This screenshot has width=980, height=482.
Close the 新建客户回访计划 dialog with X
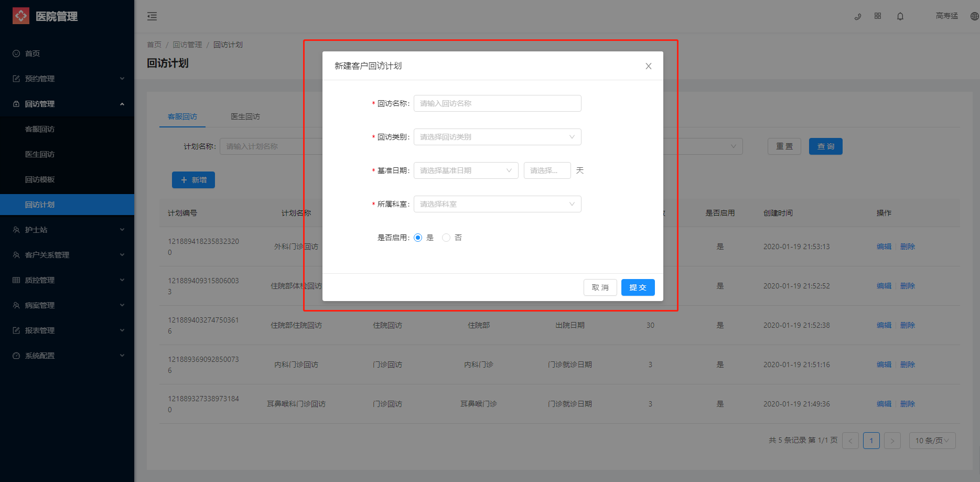[x=649, y=66]
